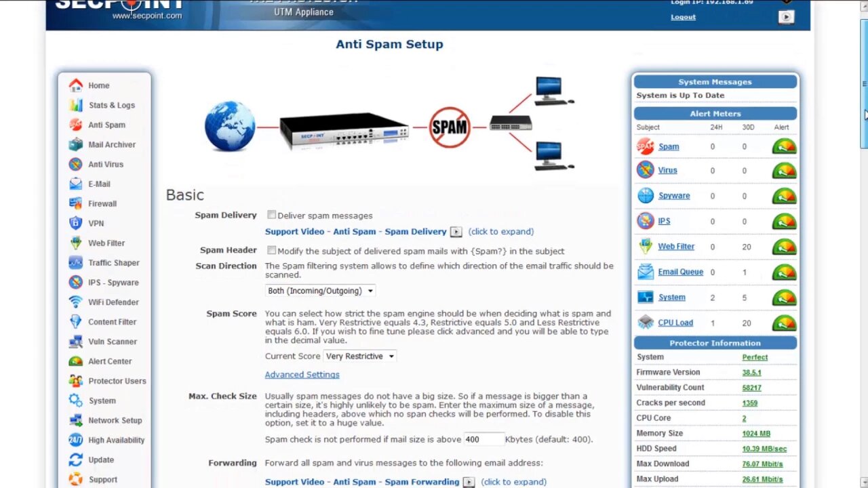868x488 pixels.
Task: Click the Home house icon in sidebar
Action: coord(75,85)
